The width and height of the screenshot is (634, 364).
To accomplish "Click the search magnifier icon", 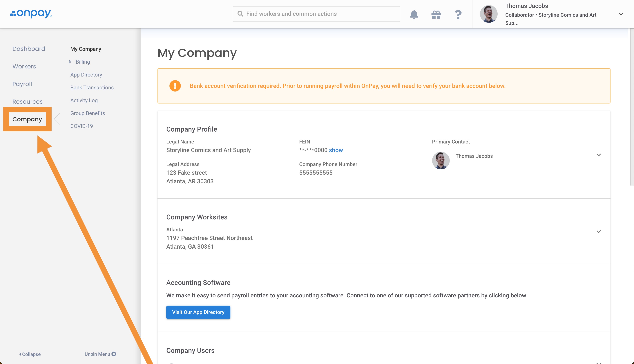I will [240, 14].
